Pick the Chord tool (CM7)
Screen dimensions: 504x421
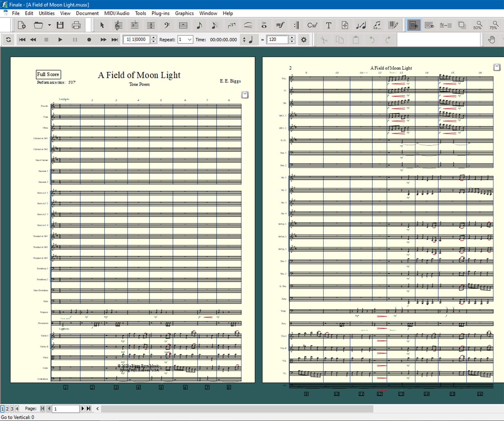(312, 25)
